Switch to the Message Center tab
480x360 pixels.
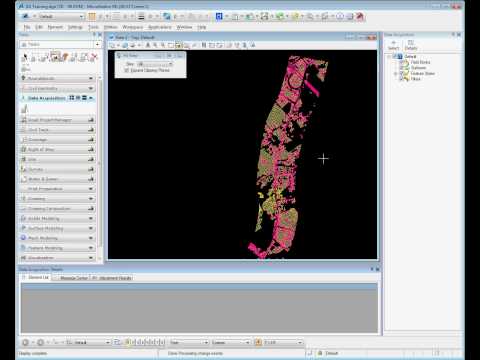pyautogui.click(x=74, y=278)
